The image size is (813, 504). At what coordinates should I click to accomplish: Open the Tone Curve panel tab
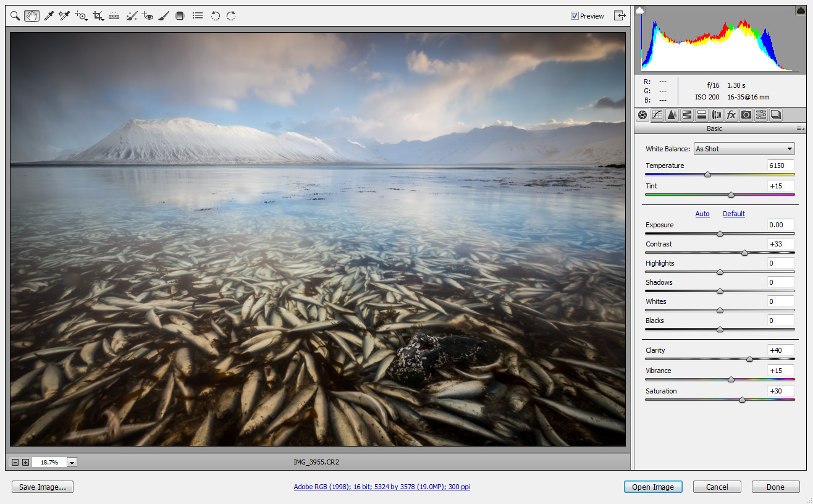[657, 114]
